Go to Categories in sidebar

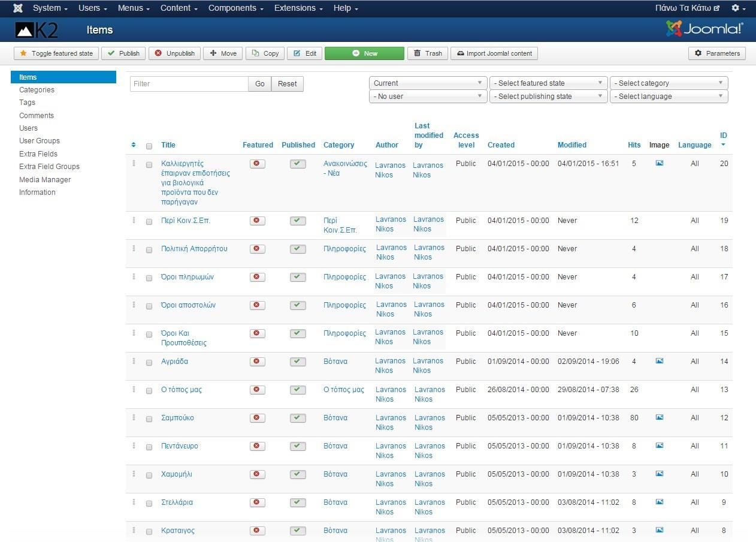(37, 90)
